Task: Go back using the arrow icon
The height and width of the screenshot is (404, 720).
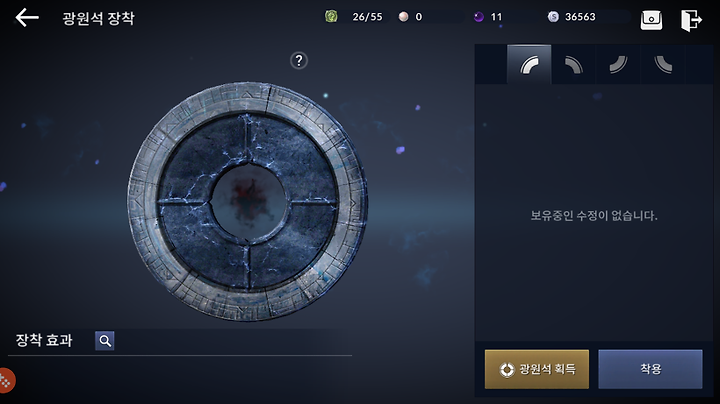Action: [x=27, y=18]
